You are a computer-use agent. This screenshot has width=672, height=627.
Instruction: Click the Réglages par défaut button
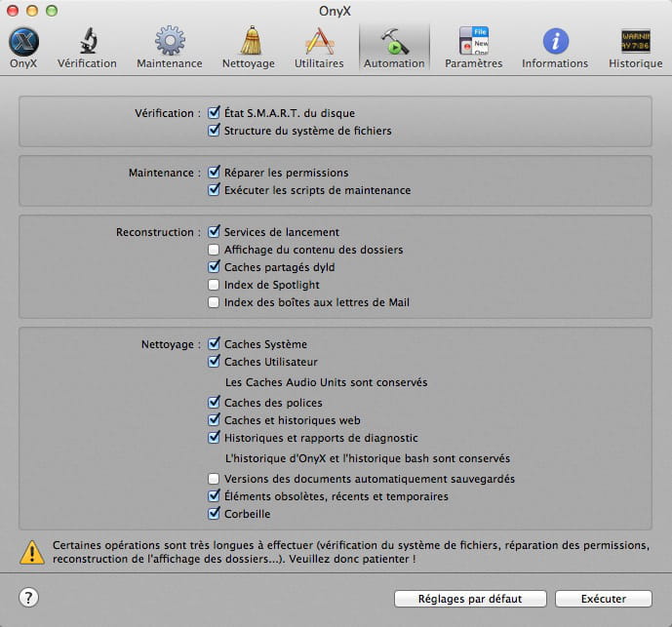click(x=470, y=599)
